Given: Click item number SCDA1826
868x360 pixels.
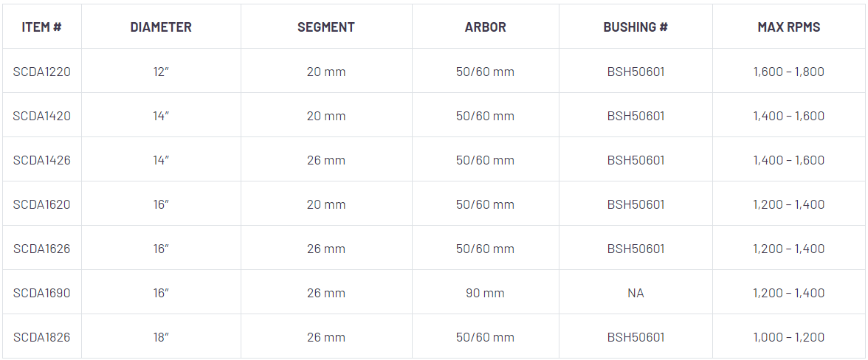Looking at the screenshot, I should [41, 337].
